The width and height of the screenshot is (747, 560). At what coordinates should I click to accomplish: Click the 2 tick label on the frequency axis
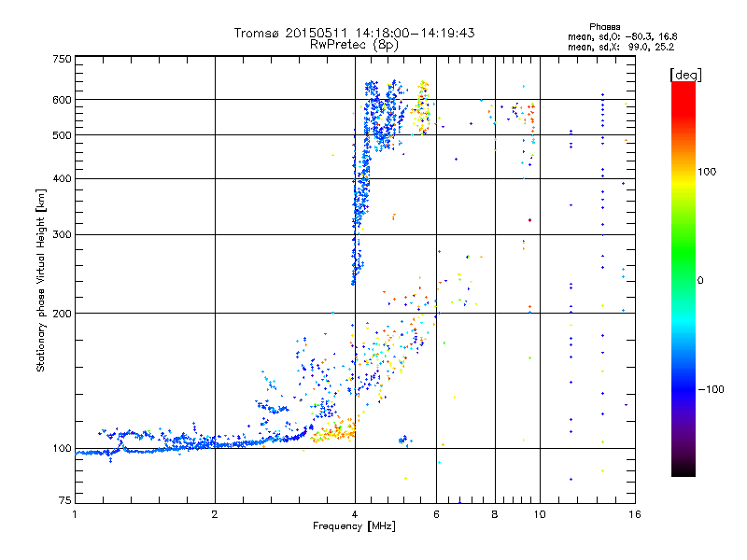tap(215, 514)
